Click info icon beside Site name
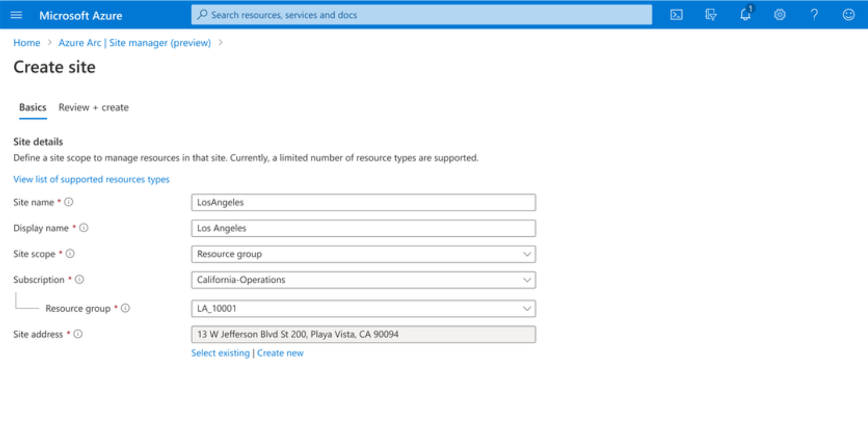The image size is (868, 434). tap(69, 202)
